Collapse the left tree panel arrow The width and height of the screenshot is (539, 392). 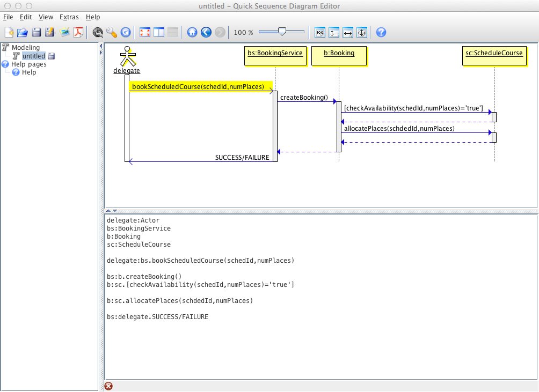pyautogui.click(x=101, y=47)
